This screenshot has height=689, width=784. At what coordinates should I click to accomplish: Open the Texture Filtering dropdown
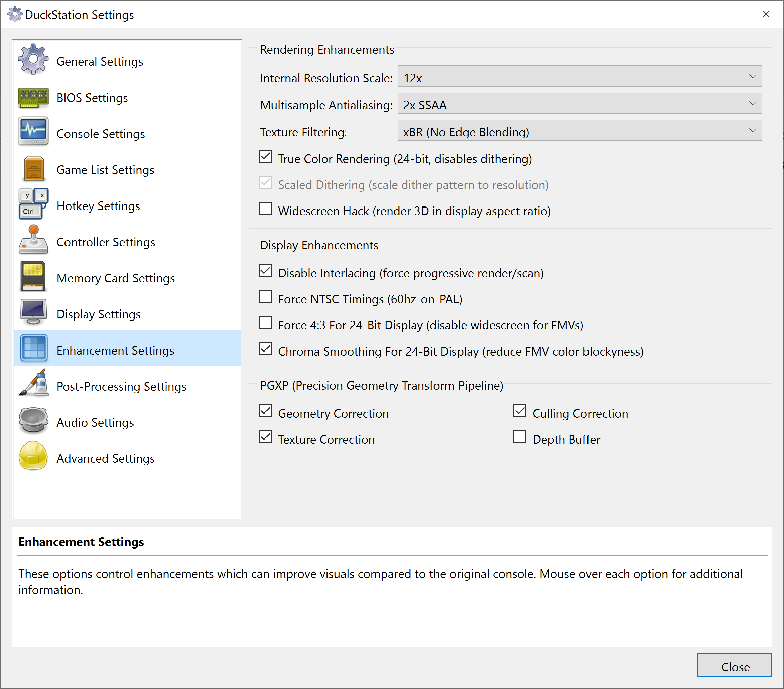point(579,130)
